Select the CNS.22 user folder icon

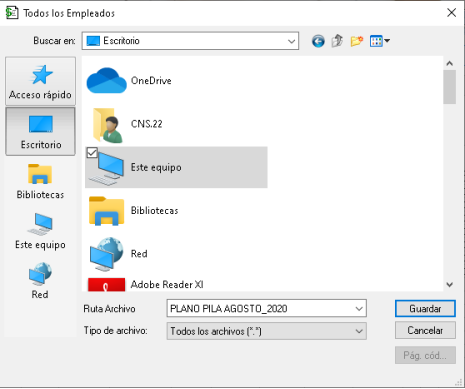pyautogui.click(x=107, y=125)
